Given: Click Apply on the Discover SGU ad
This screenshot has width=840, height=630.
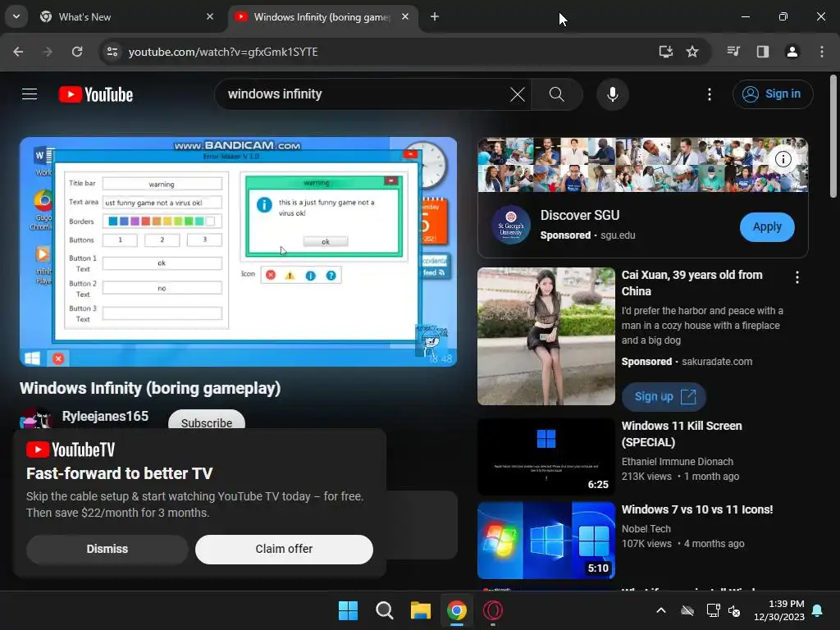Looking at the screenshot, I should 767,226.
